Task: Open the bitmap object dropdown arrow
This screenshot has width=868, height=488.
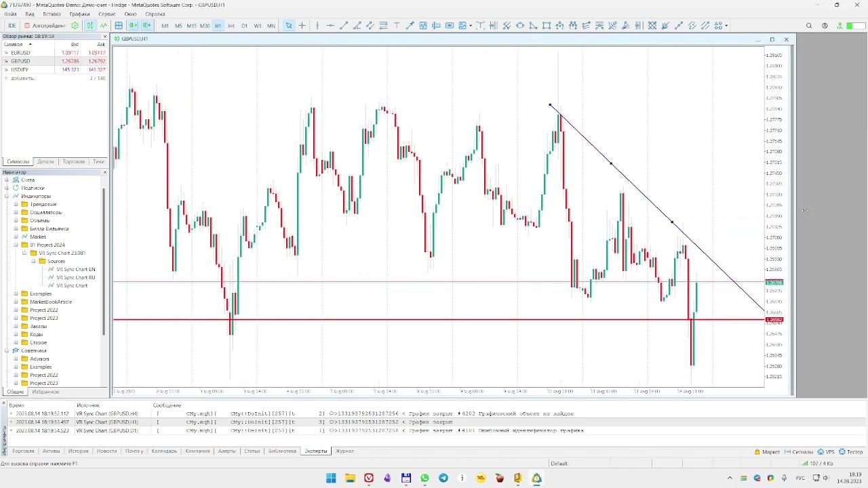Action: pyautogui.click(x=471, y=26)
